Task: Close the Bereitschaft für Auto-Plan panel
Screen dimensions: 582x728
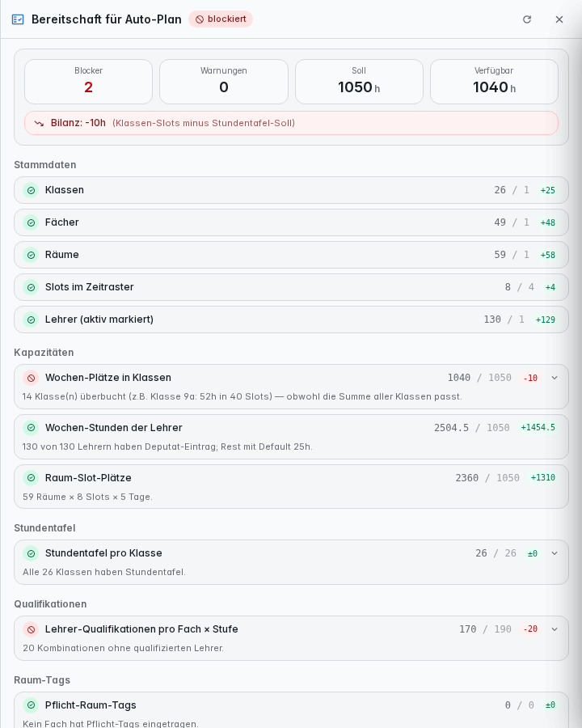Action: click(x=559, y=19)
